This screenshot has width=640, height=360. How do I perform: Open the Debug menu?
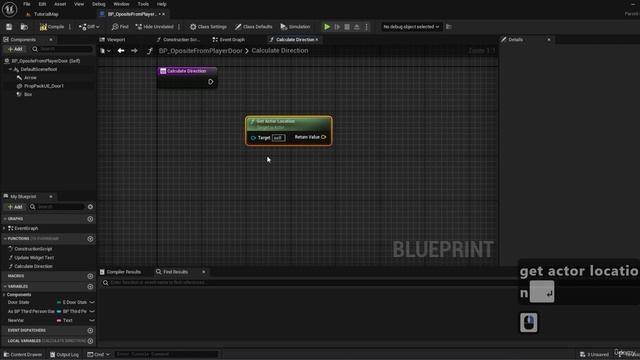point(98,4)
